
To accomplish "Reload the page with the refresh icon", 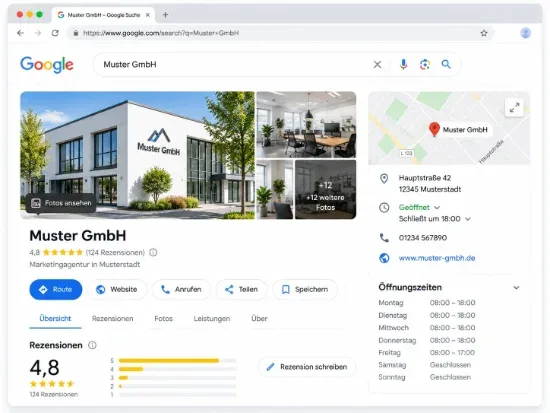I will [x=55, y=33].
